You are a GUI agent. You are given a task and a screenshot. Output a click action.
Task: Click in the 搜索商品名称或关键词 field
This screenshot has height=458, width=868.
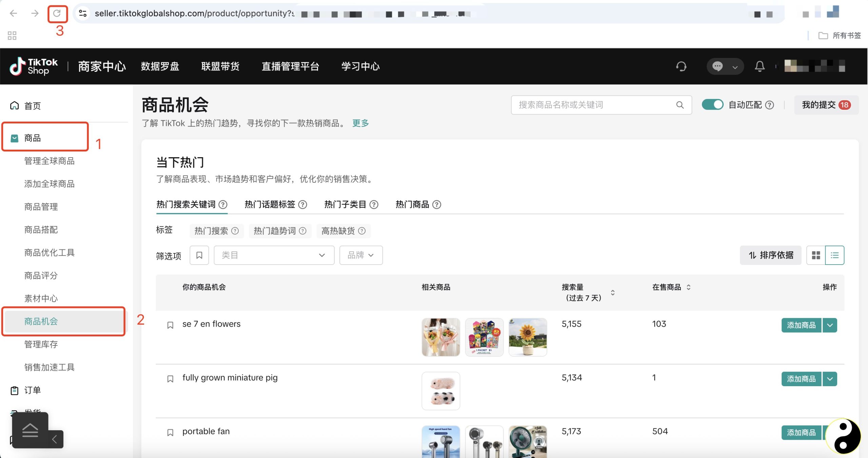coord(601,105)
